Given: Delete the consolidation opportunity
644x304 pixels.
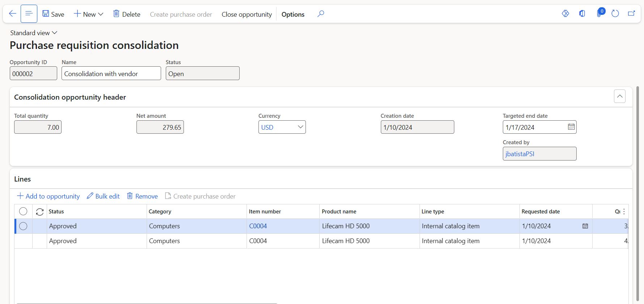Looking at the screenshot, I should [x=127, y=14].
